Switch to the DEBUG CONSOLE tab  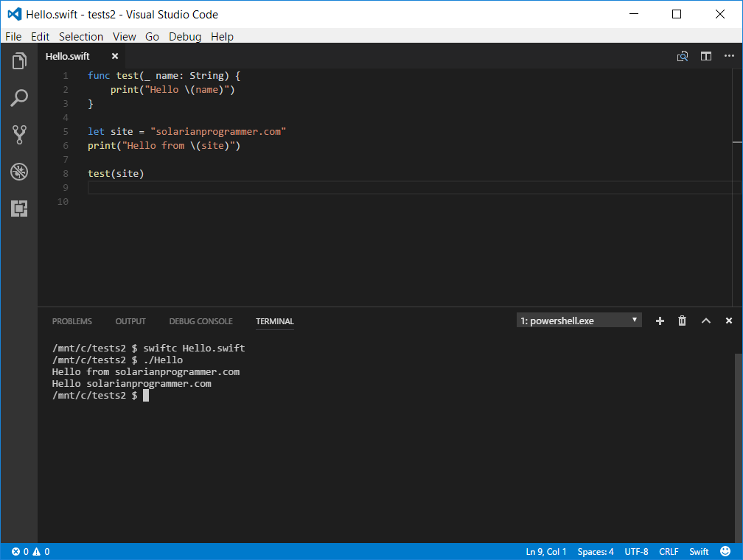pyautogui.click(x=200, y=321)
